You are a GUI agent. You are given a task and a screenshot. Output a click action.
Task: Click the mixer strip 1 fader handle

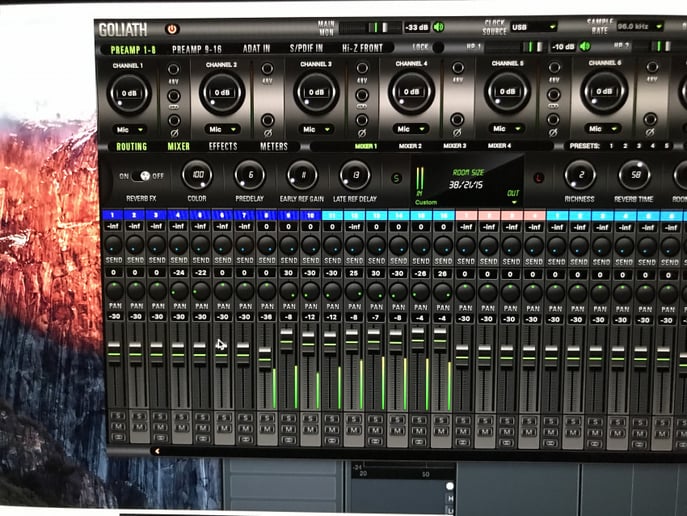pyautogui.click(x=114, y=352)
